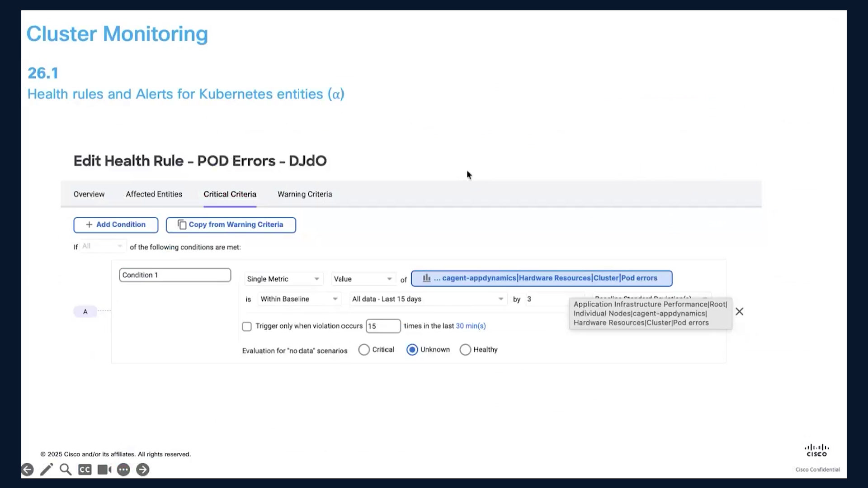Image resolution: width=868 pixels, height=488 pixels.
Task: Enable Trigger only when violation occurs checkbox
Action: coord(247,327)
